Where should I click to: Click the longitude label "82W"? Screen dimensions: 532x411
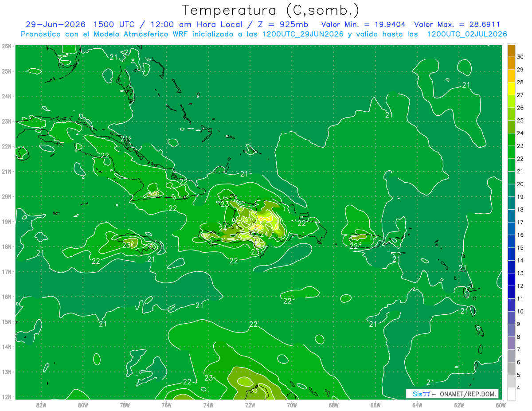coord(41,405)
